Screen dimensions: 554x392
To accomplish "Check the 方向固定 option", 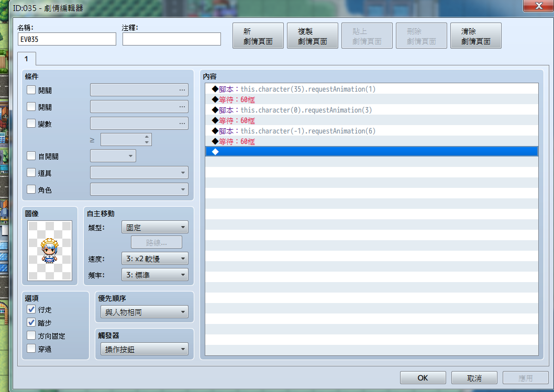I will tap(31, 335).
